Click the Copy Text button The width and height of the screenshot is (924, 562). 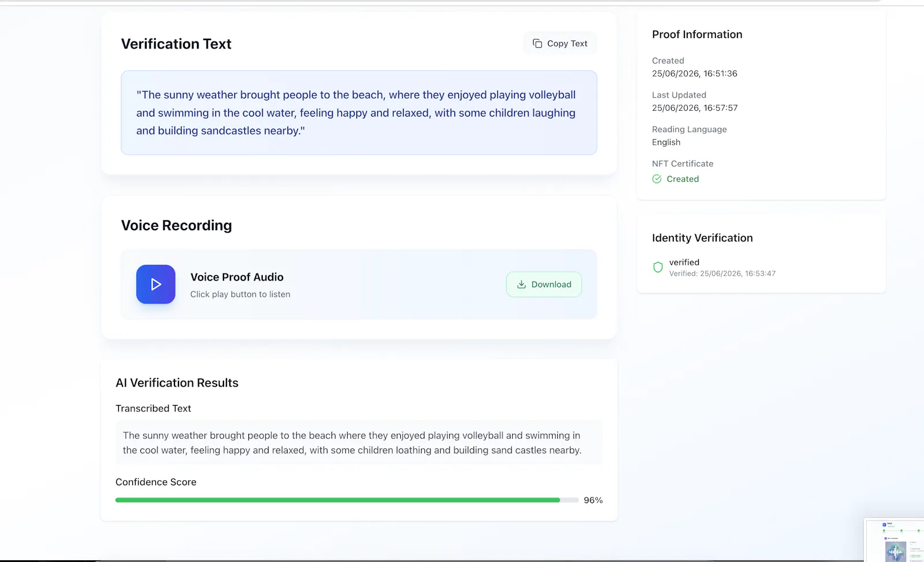click(560, 43)
